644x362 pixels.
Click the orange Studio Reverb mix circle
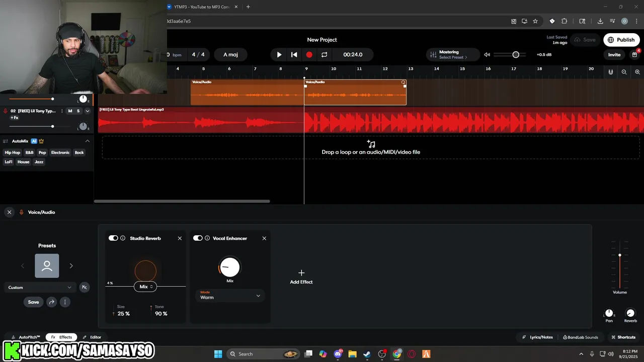[145, 271]
